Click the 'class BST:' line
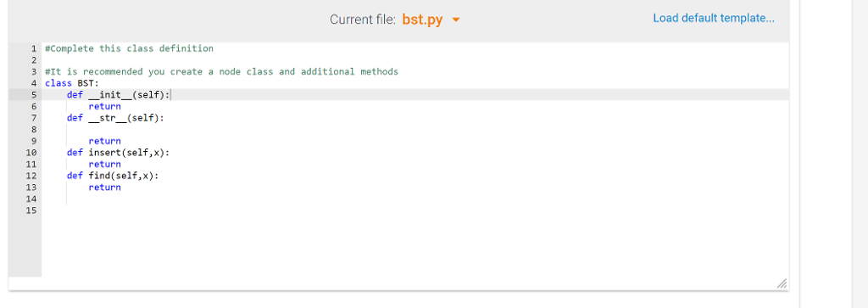Viewport: 868px width, 308px height. 71,83
